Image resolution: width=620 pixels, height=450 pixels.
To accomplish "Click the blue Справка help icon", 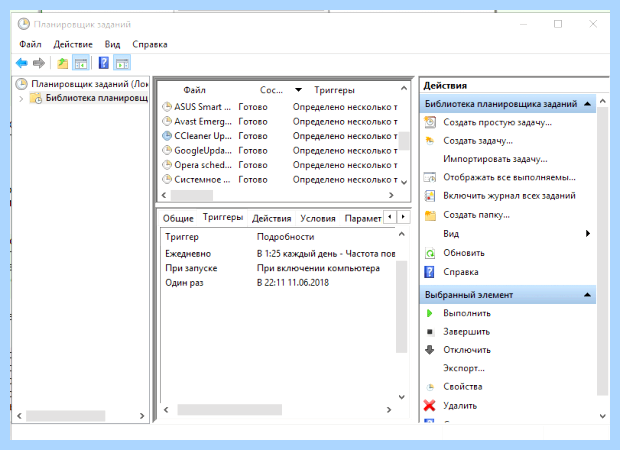I will (x=429, y=272).
